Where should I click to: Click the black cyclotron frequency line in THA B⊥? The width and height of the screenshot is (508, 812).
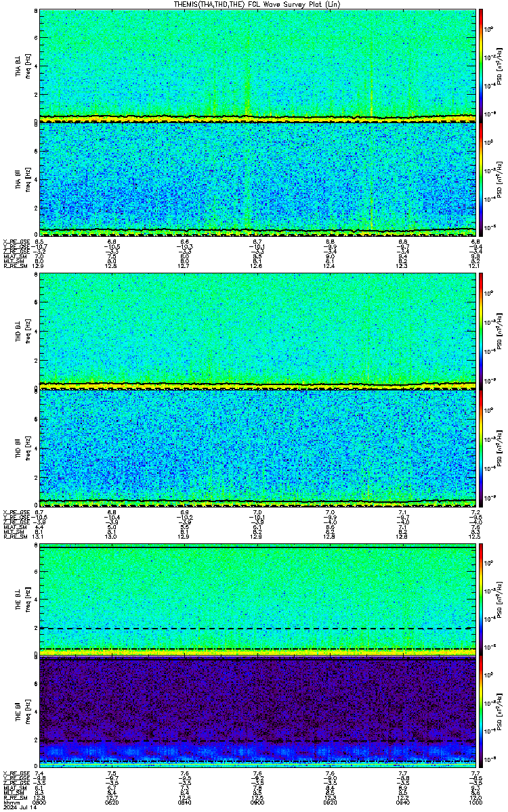pos(257,118)
